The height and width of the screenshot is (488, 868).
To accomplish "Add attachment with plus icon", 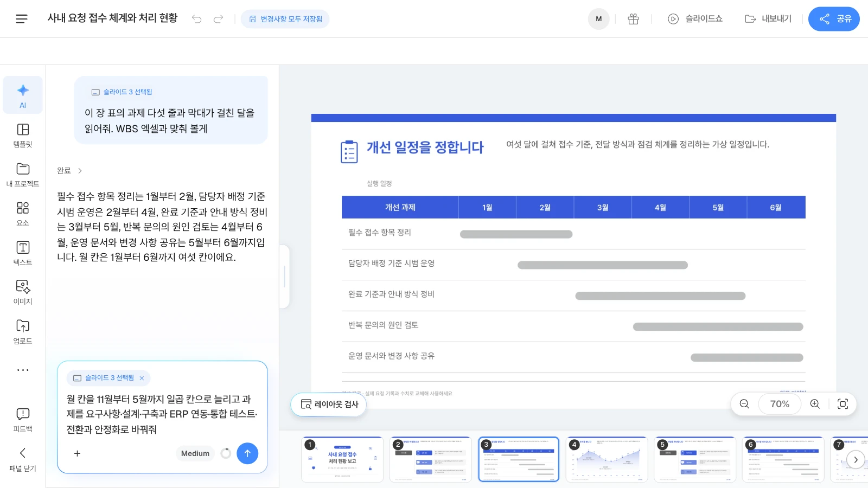I will coord(77,453).
